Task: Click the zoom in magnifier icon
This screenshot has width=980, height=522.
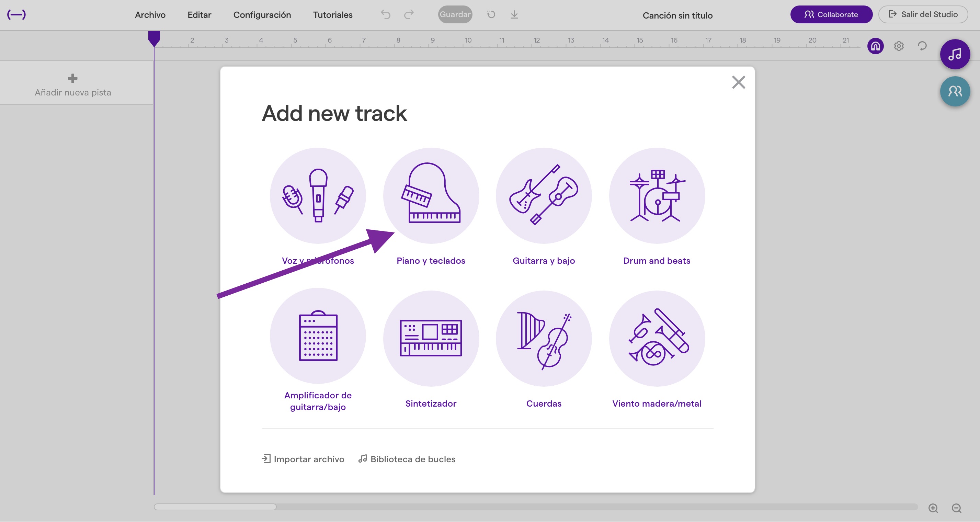Action: click(933, 508)
